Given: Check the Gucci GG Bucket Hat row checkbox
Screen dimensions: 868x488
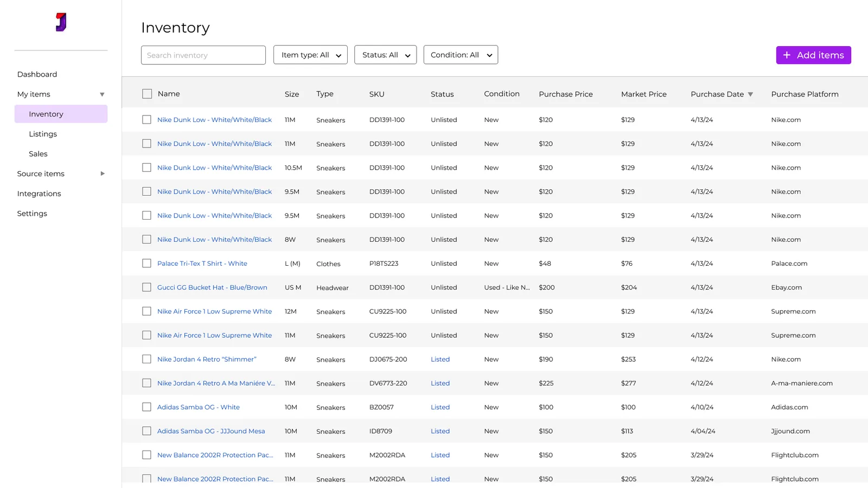Looking at the screenshot, I should (146, 287).
